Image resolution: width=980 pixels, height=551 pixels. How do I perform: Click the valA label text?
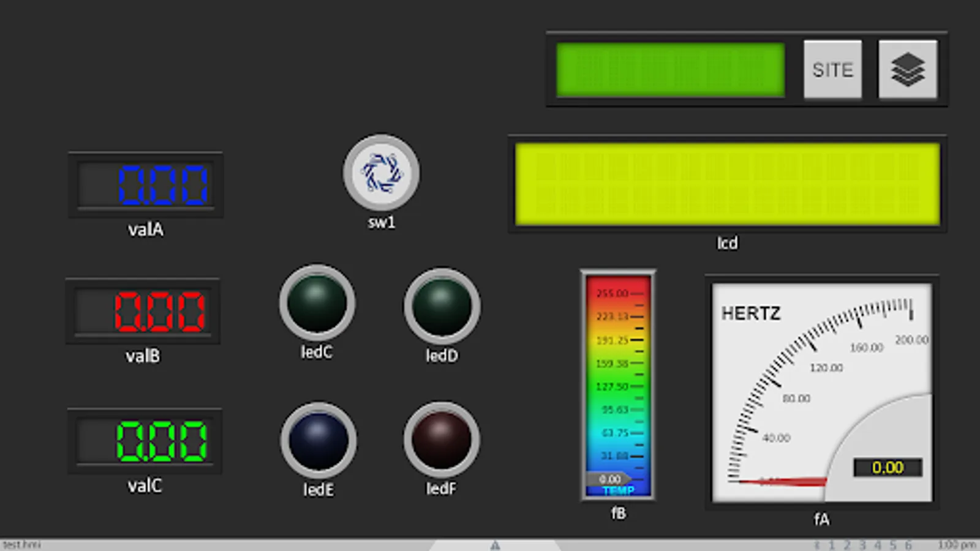146,230
